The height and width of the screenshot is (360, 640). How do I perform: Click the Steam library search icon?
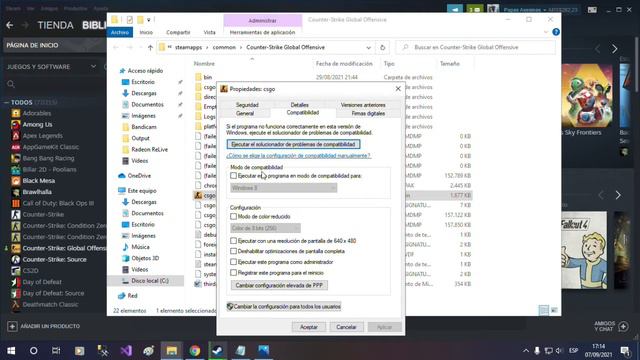click(x=11, y=84)
